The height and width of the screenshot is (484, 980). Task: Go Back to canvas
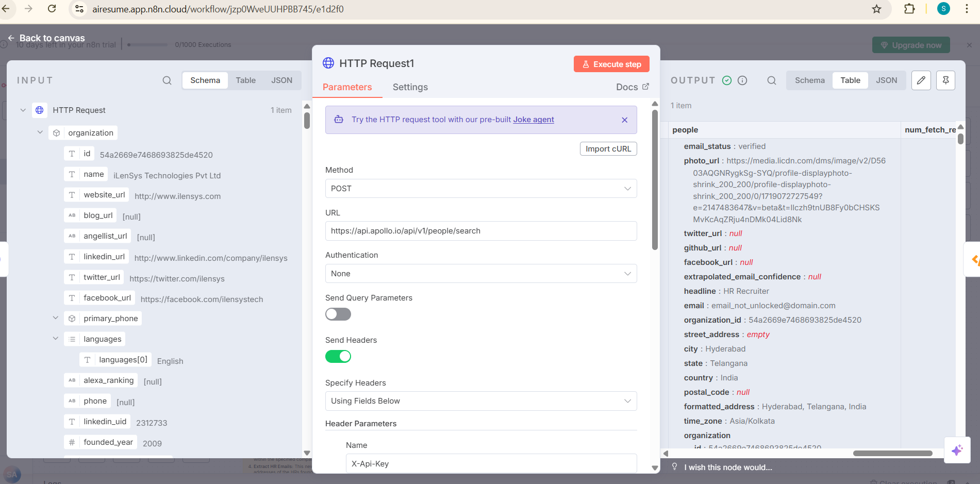46,38
